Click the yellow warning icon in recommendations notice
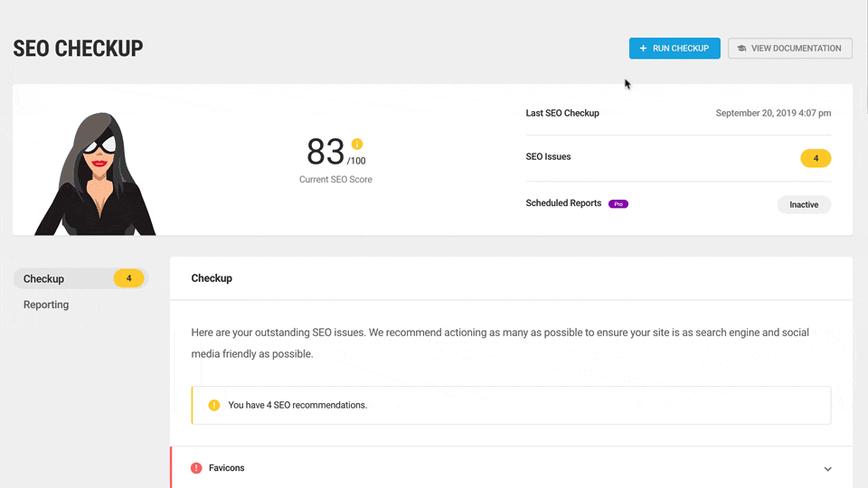This screenshot has width=868, height=488. 214,405
